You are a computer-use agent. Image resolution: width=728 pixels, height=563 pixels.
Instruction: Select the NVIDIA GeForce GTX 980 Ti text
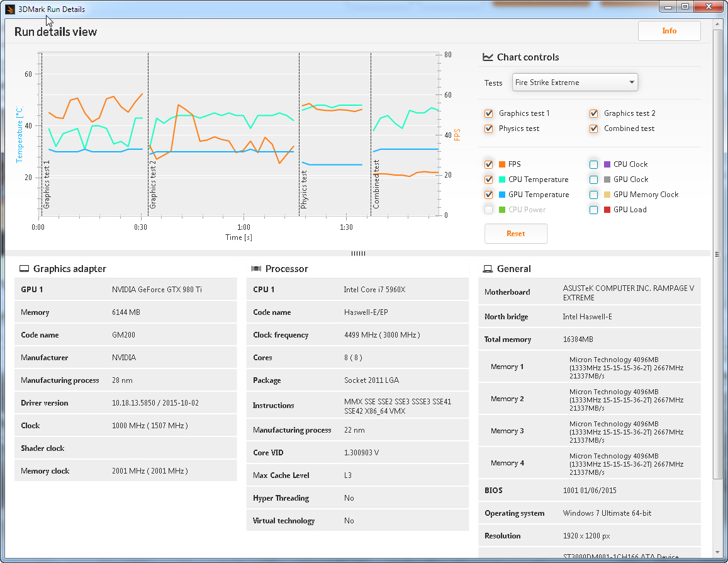tap(157, 290)
